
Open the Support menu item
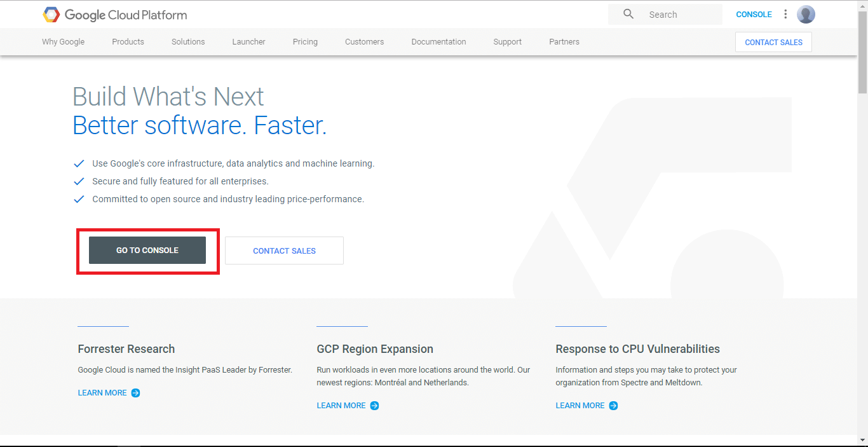pos(507,42)
